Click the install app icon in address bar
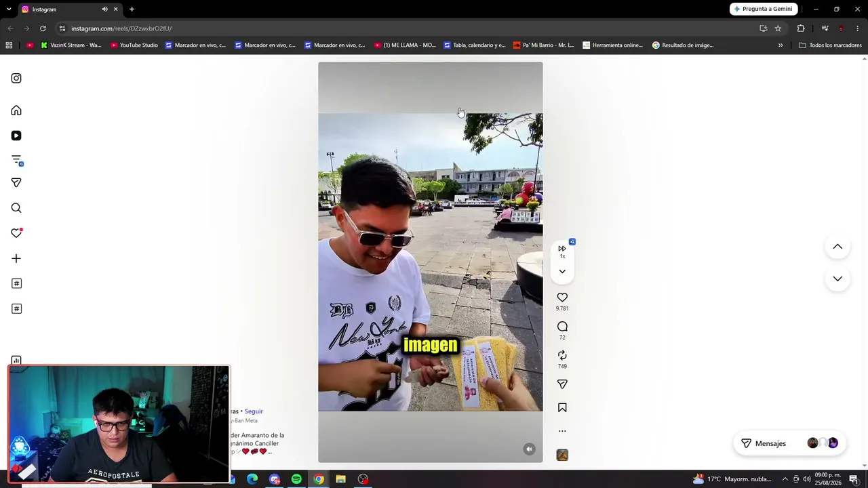This screenshot has width=868, height=488. tap(763, 28)
